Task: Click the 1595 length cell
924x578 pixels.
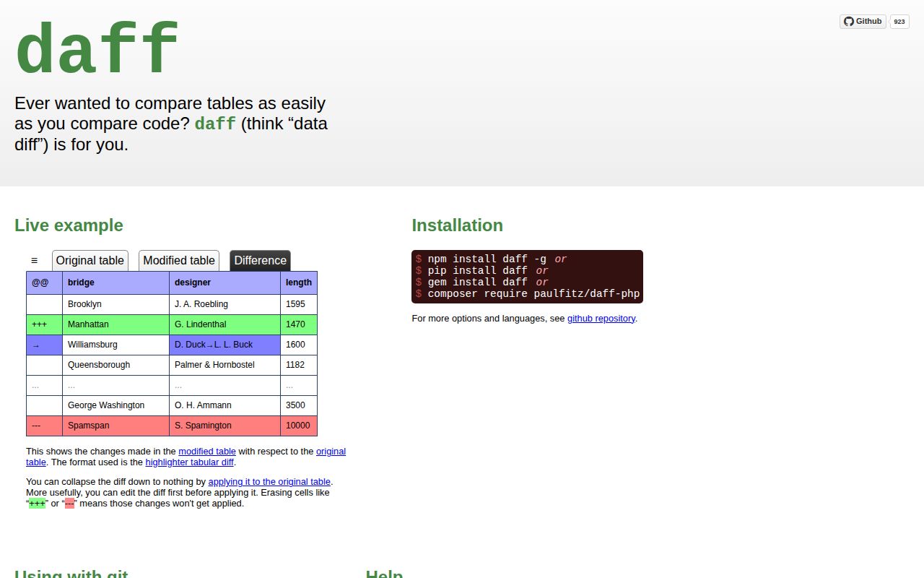Action: tap(299, 305)
